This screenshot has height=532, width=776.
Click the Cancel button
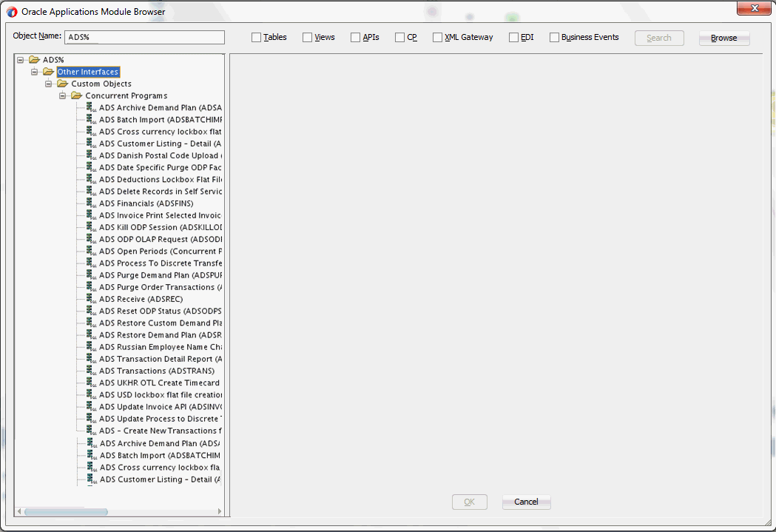click(526, 502)
